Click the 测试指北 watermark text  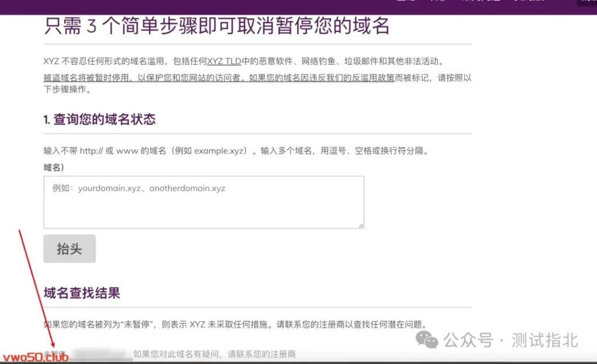coord(545,340)
